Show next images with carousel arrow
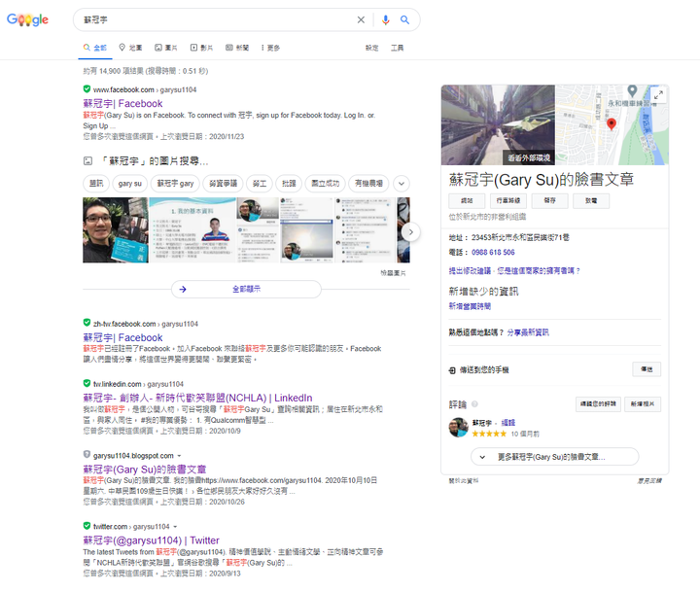The height and width of the screenshot is (592, 700). tap(410, 232)
